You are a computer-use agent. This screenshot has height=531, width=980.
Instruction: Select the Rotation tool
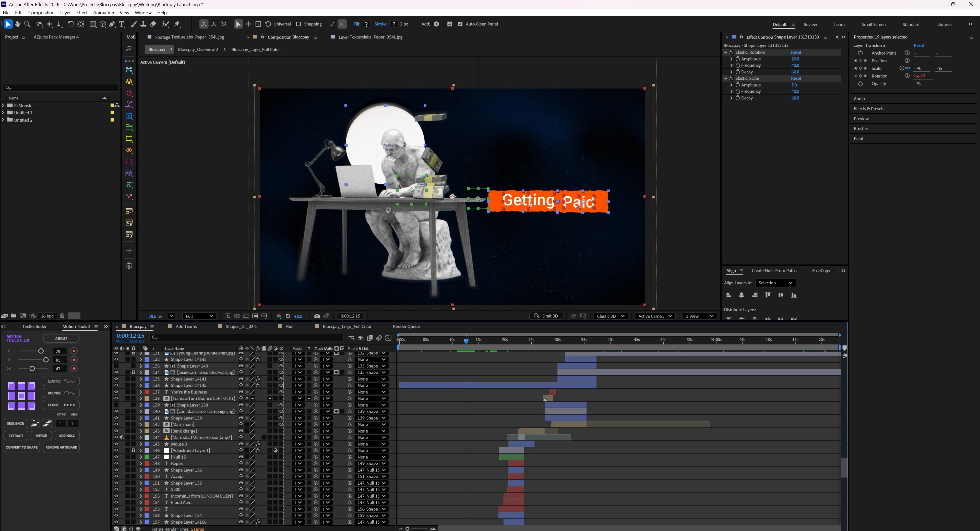71,24
